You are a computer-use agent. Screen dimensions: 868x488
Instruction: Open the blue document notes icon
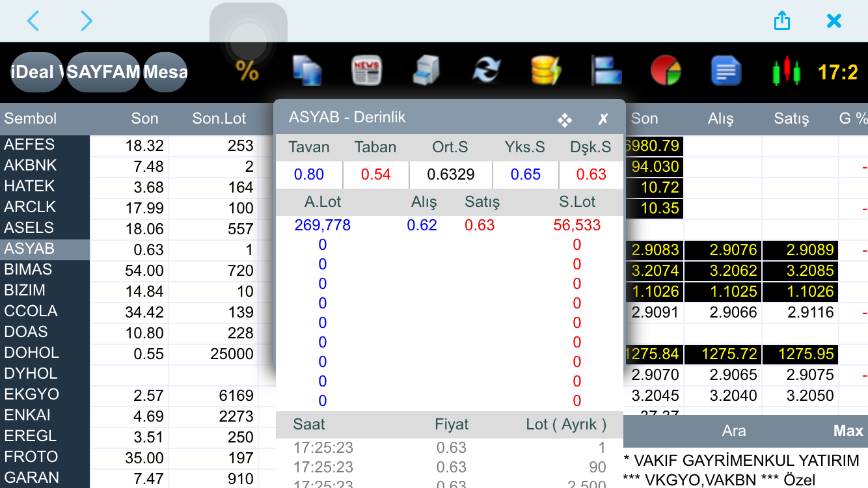coord(726,71)
